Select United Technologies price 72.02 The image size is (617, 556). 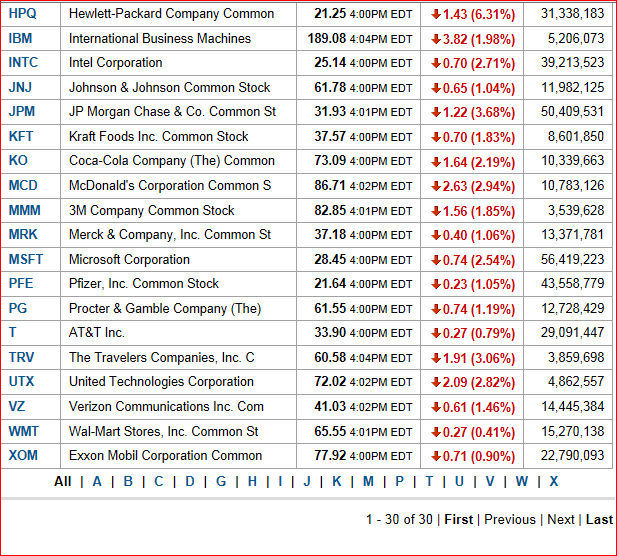330,382
